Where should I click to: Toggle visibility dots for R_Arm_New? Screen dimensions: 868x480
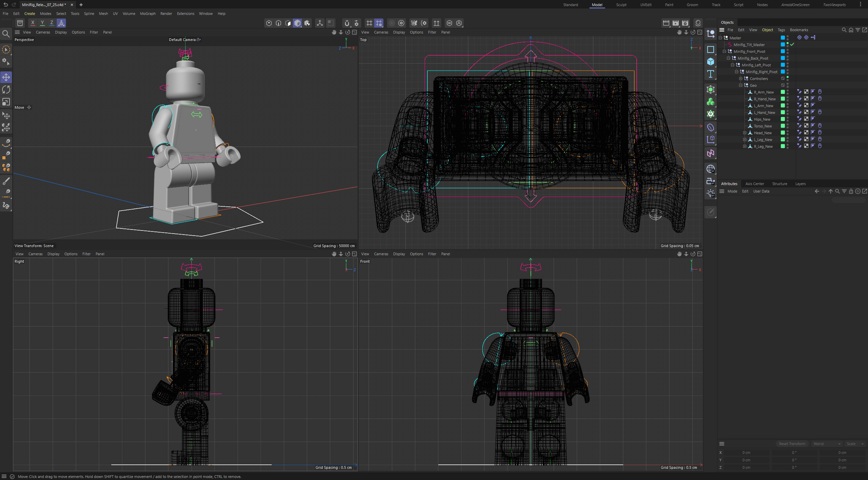click(788, 92)
